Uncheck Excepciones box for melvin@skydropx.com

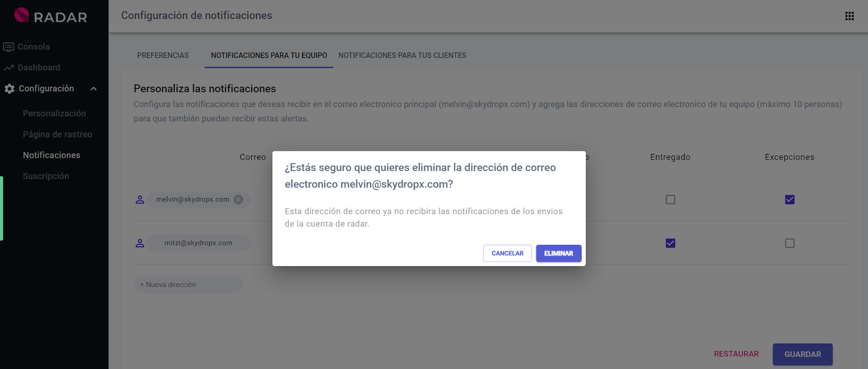[790, 200]
